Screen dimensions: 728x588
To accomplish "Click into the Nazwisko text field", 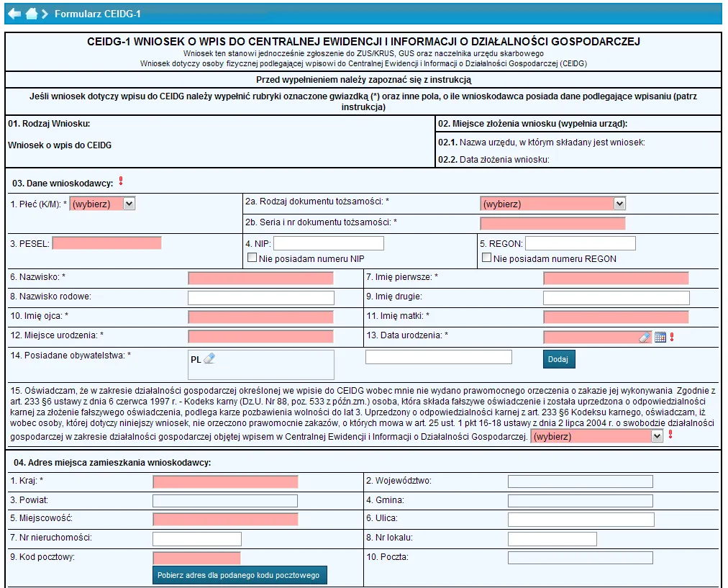I will (260, 278).
